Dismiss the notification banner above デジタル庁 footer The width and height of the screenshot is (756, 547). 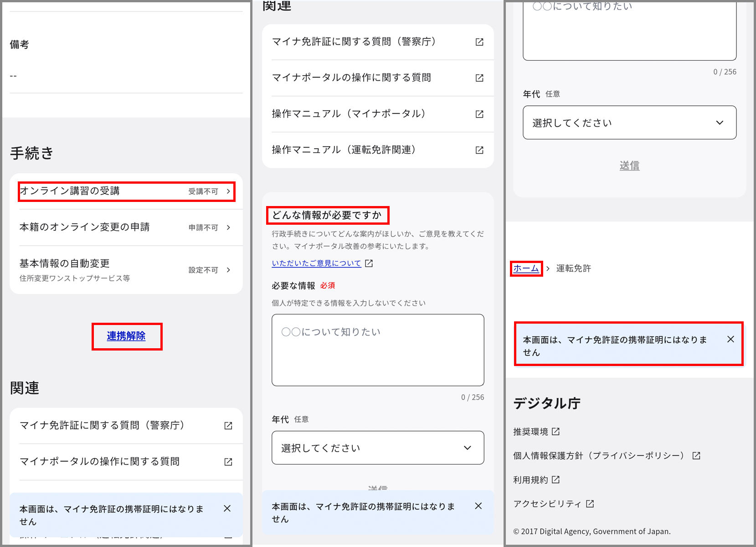(x=730, y=339)
